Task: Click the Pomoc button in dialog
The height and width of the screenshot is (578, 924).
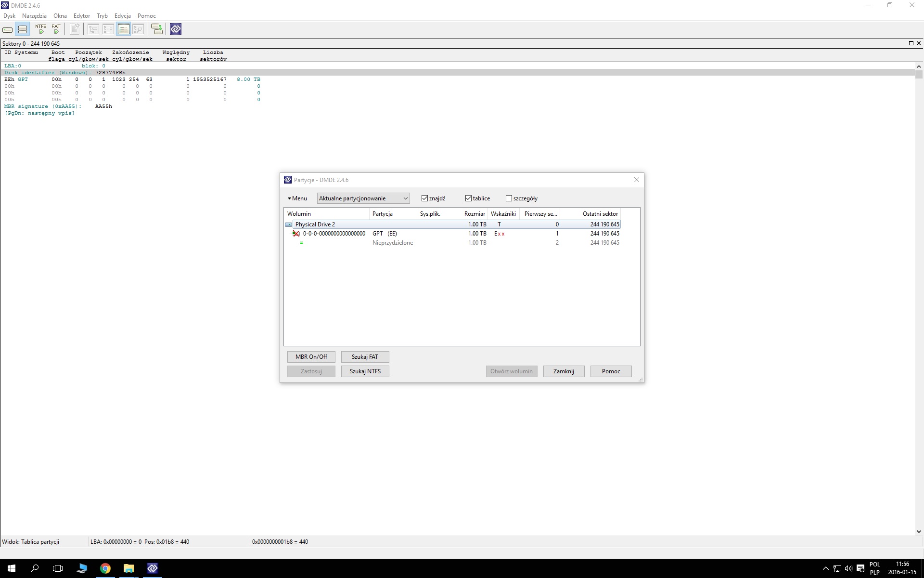Action: click(611, 371)
